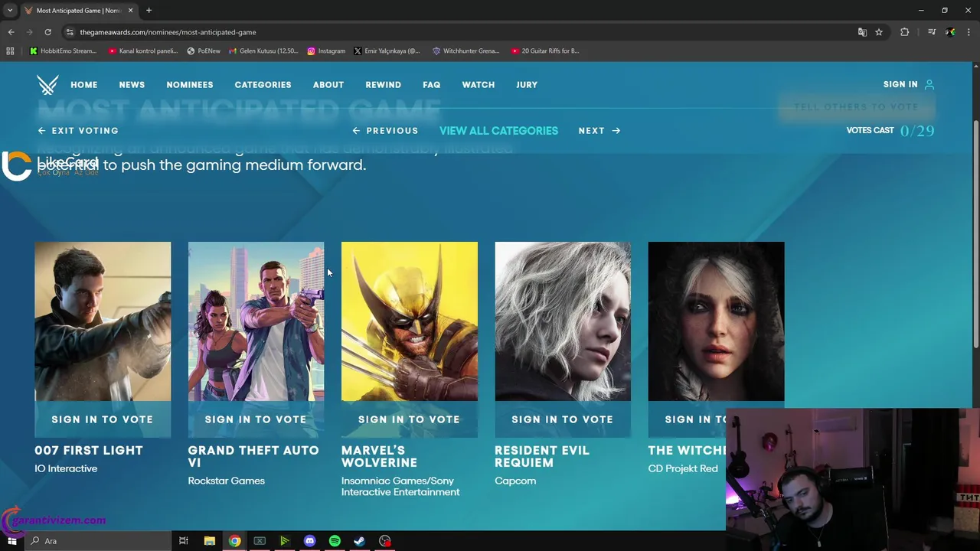Open a new tab with plus icon
Image resolution: width=980 pixels, height=551 pixels.
(x=149, y=11)
